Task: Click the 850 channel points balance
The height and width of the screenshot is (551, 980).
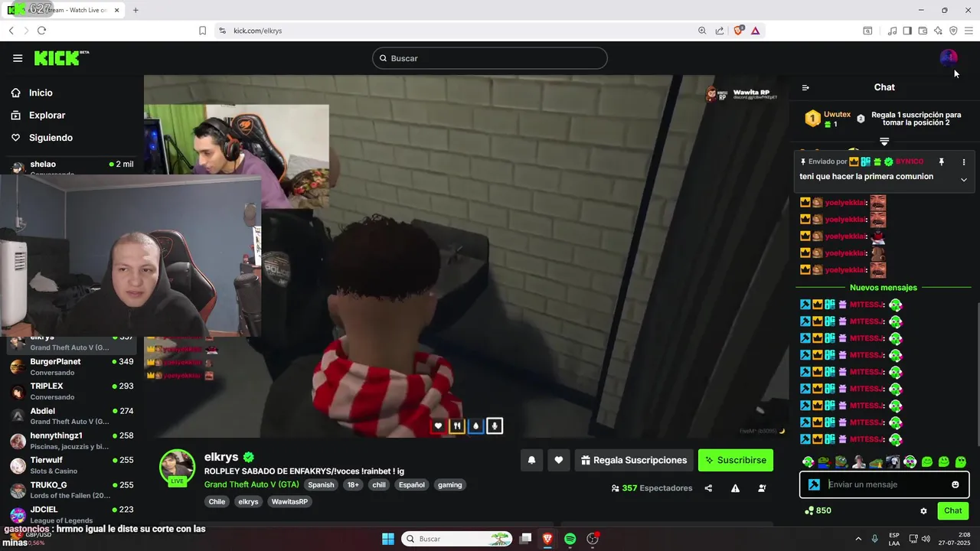Action: (818, 510)
